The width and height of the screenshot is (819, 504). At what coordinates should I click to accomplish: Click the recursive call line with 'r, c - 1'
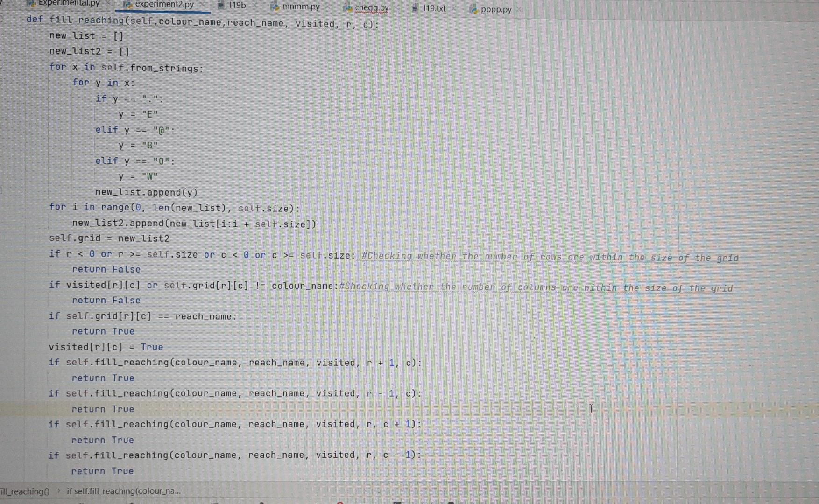(235, 455)
